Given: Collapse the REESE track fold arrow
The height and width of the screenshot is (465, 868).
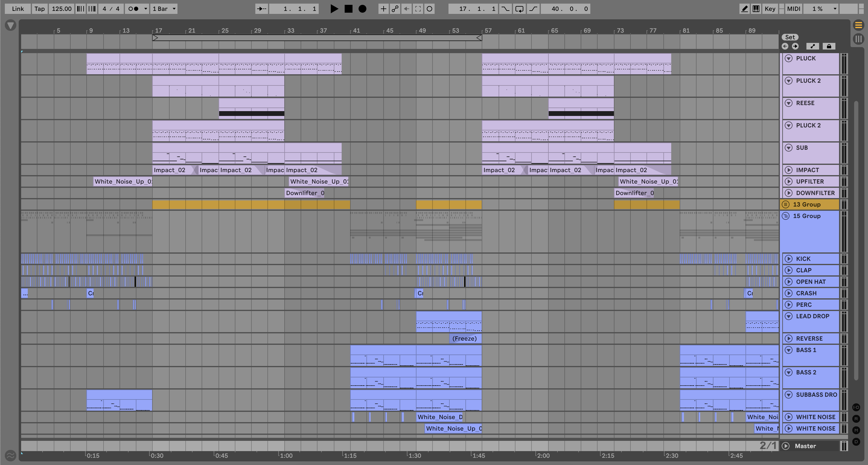Looking at the screenshot, I should tap(789, 103).
